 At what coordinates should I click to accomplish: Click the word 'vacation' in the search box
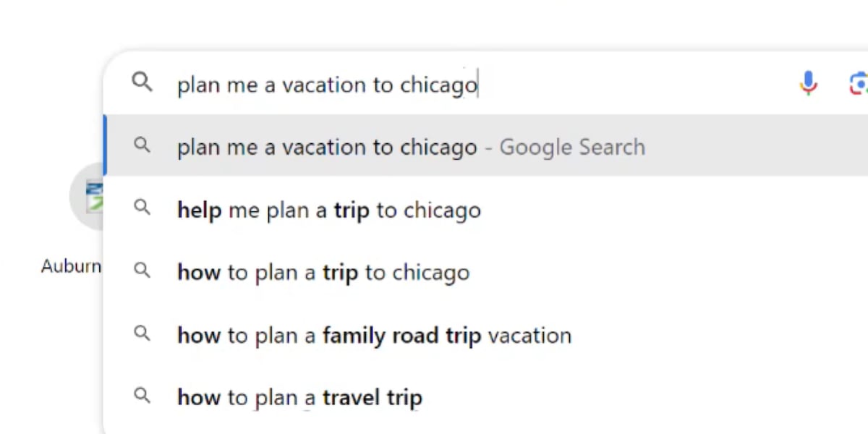[x=323, y=85]
